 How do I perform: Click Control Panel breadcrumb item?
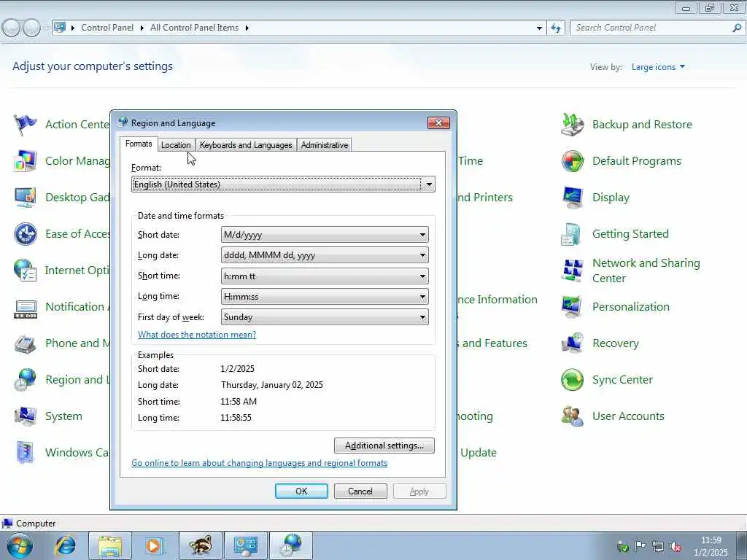[107, 28]
